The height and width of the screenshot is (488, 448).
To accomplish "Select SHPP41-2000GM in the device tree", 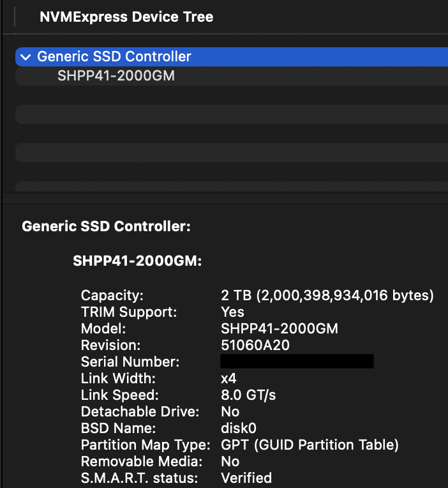I will coord(116,76).
